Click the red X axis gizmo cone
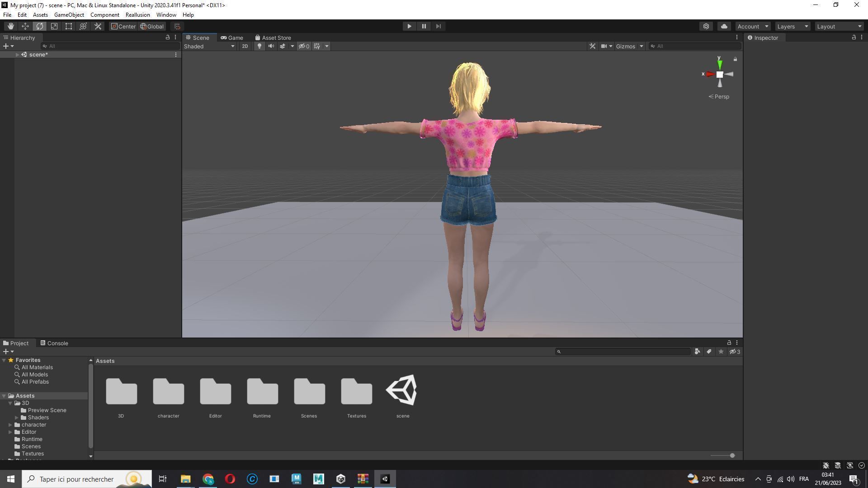Image resolution: width=868 pixels, height=488 pixels. [x=710, y=74]
